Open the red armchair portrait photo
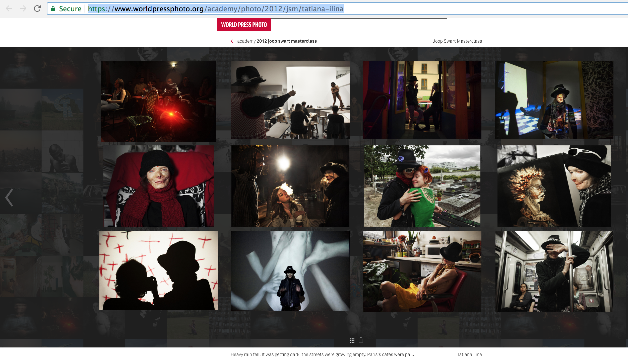Viewport: 628px width, 364px height. pos(159,186)
